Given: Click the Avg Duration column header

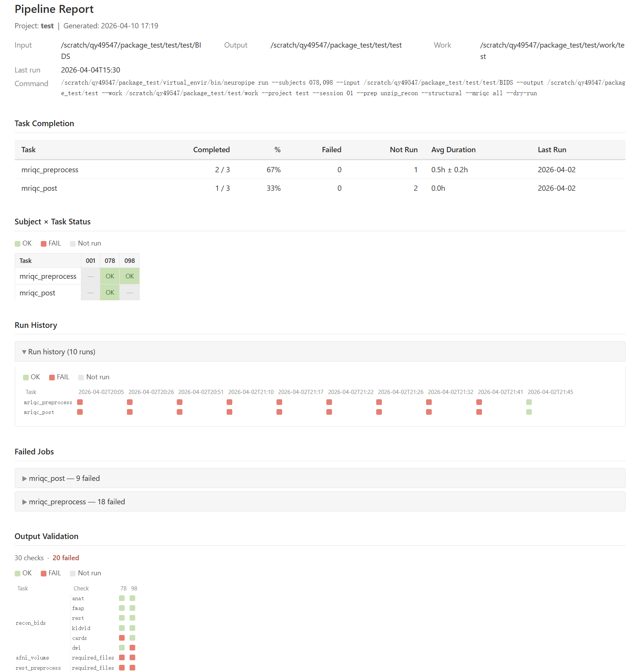Looking at the screenshot, I should pyautogui.click(x=453, y=150).
